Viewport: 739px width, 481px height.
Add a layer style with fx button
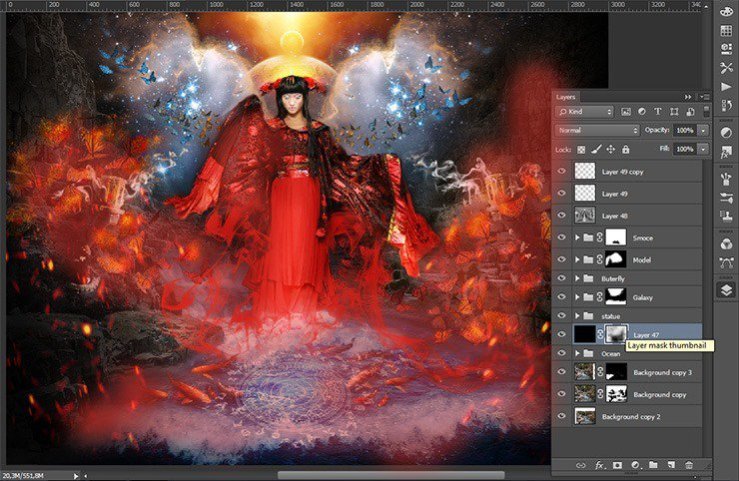pyautogui.click(x=599, y=465)
